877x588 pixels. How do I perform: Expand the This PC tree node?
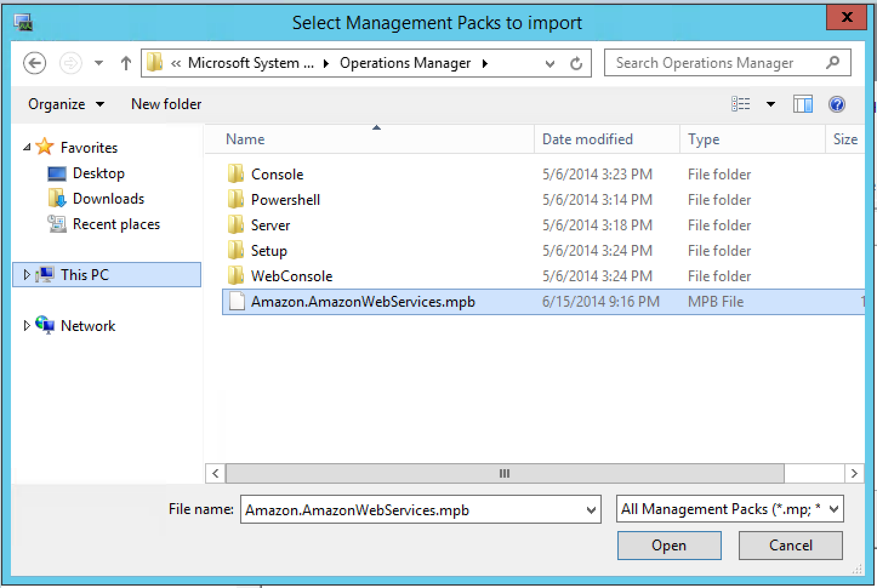pyautogui.click(x=26, y=275)
